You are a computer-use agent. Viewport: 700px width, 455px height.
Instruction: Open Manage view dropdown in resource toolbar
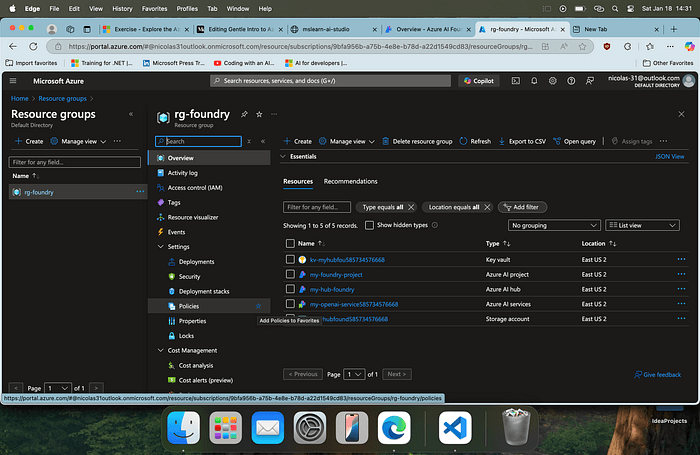(347, 141)
